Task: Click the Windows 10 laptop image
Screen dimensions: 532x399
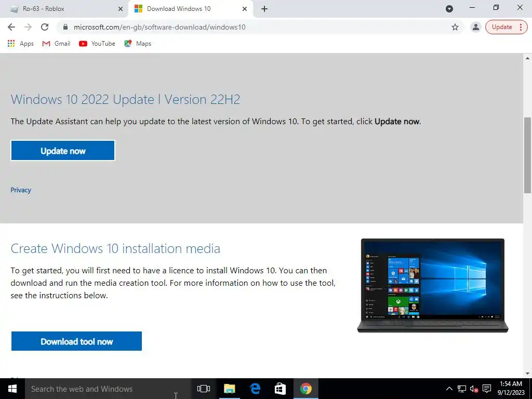Action: [x=433, y=286]
